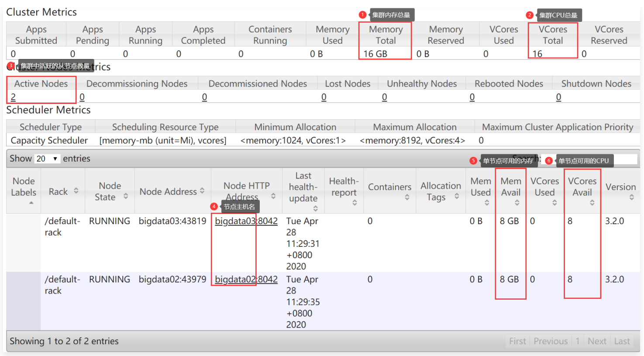Go to Last page of entries

622,341
